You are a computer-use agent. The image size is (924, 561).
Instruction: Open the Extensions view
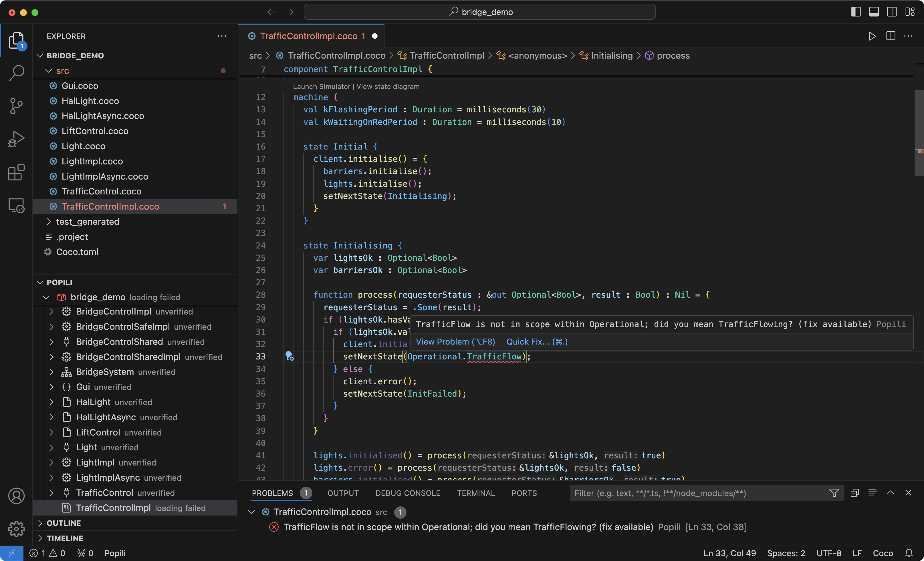[x=16, y=172]
